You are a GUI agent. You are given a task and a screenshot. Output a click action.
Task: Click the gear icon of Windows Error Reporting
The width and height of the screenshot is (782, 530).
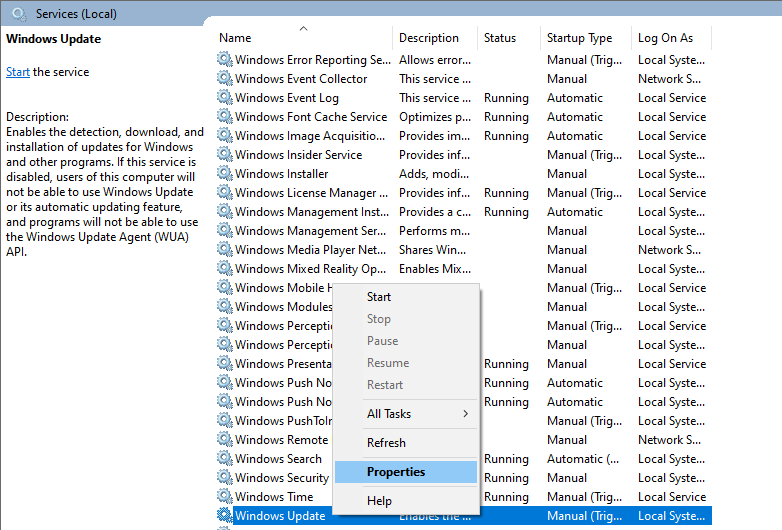(225, 59)
